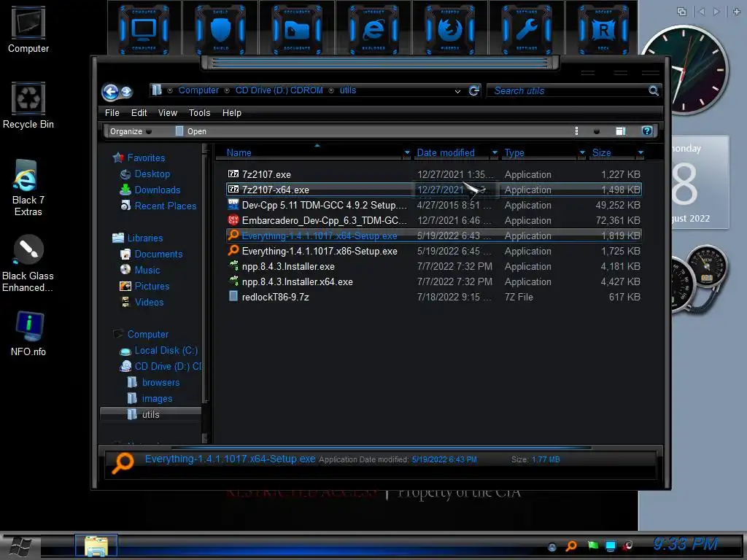Click into the Search utils field
The height and width of the screenshot is (560, 747).
(567, 90)
